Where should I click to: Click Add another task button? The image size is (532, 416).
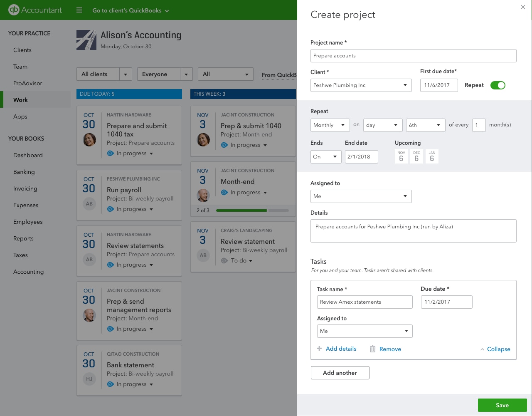[x=340, y=373]
